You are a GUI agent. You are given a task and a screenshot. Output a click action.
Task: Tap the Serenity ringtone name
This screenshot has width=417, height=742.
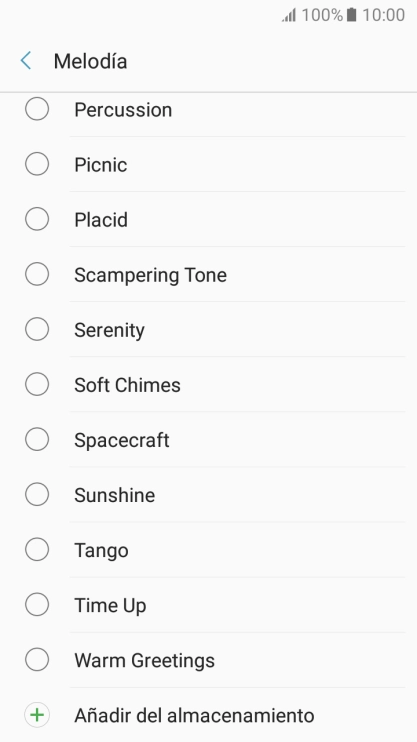[x=109, y=330]
